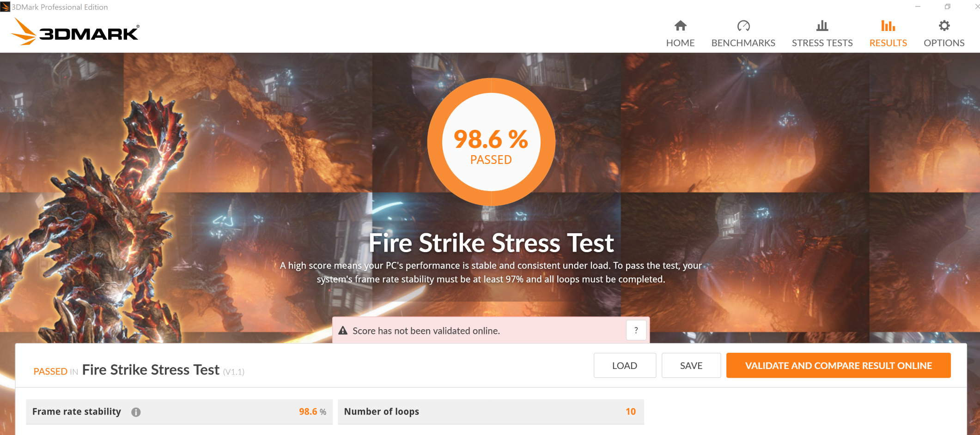Click the 98.6% PASSED score circle
980x435 pixels.
491,142
